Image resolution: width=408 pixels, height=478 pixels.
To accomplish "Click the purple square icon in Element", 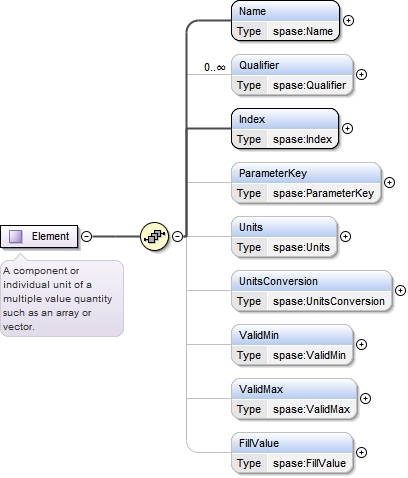I will pyautogui.click(x=16, y=236).
